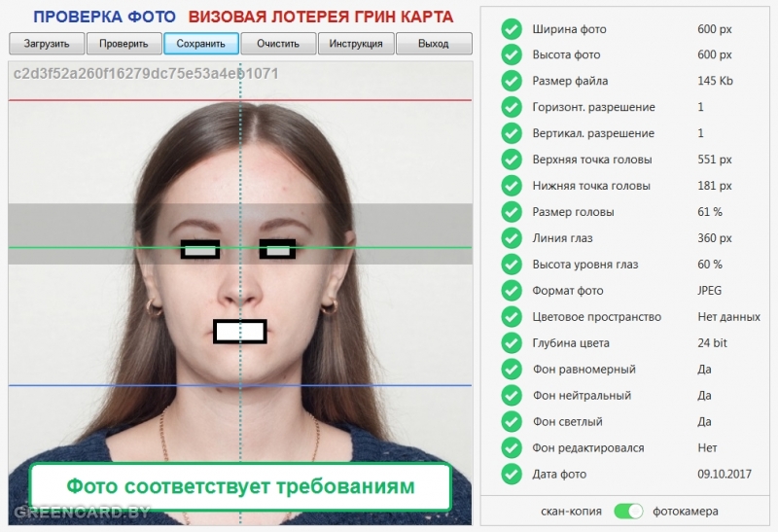Click checkmark beside Цветовое пространство
The image size is (778, 532).
[x=512, y=317]
